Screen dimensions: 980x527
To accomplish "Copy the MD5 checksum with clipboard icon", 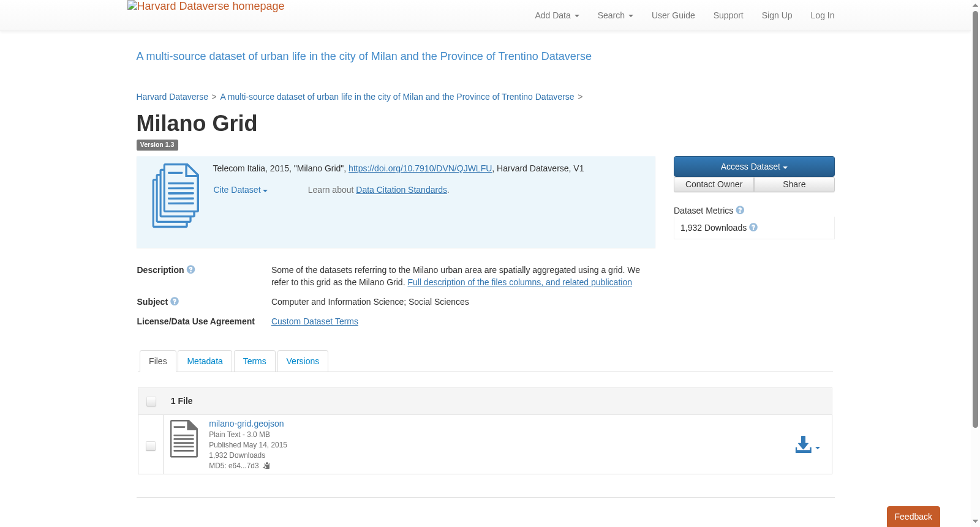I will [x=266, y=466].
